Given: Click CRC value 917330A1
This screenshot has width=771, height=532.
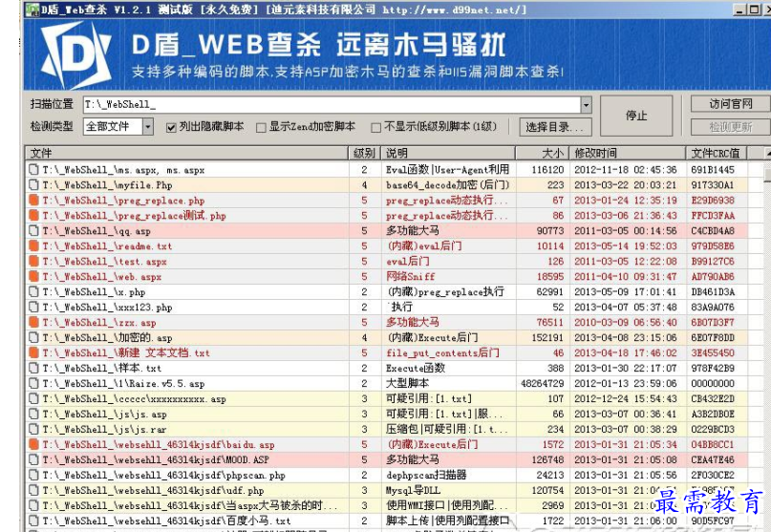Looking at the screenshot, I should [713, 185].
